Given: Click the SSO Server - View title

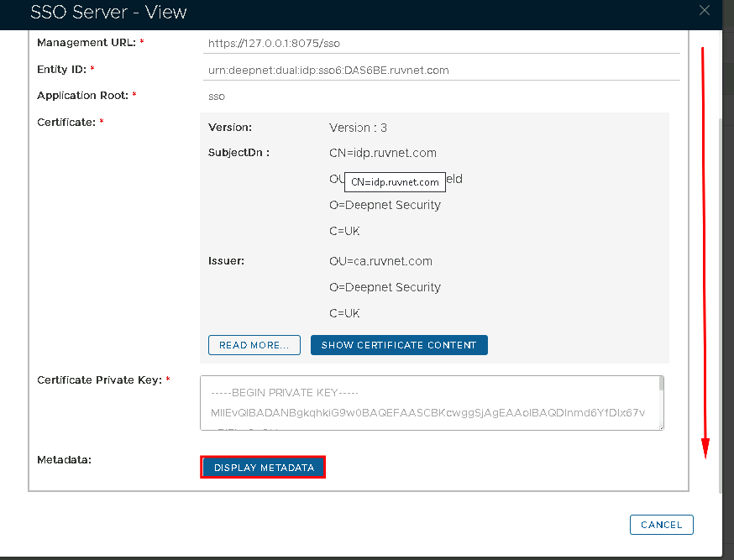Looking at the screenshot, I should click(108, 12).
